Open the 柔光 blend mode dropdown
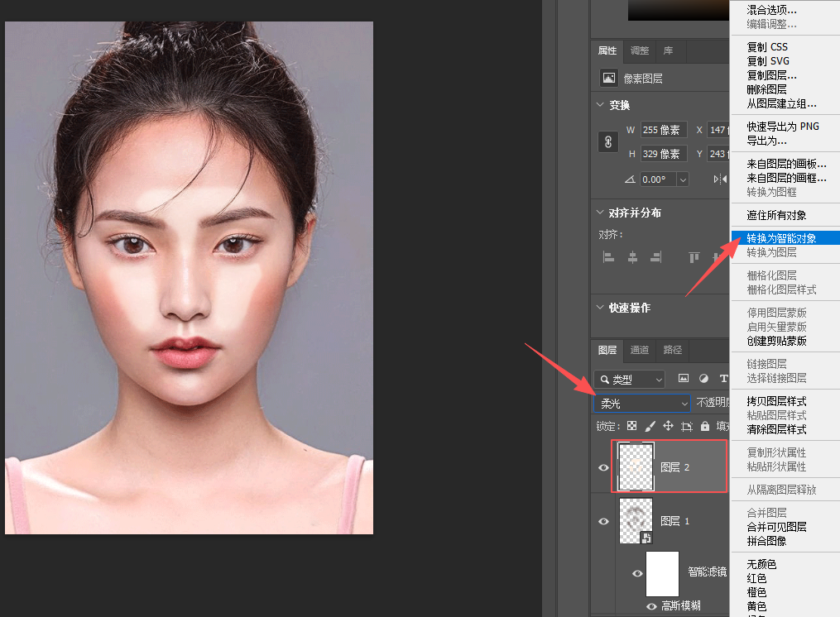Image resolution: width=840 pixels, height=617 pixels. point(641,404)
